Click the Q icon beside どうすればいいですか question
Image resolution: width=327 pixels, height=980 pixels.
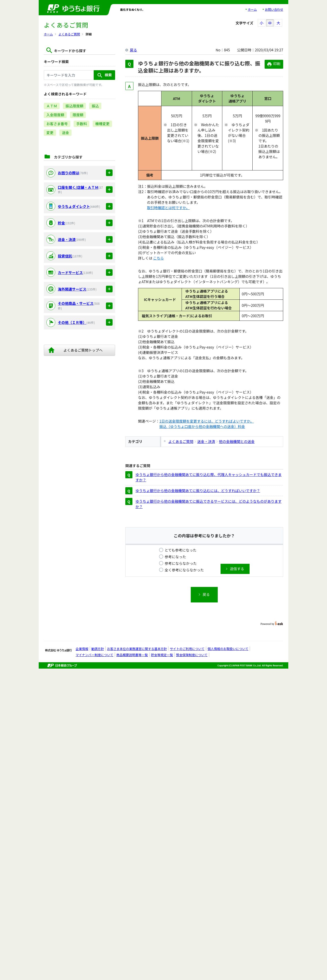pyautogui.click(x=129, y=491)
